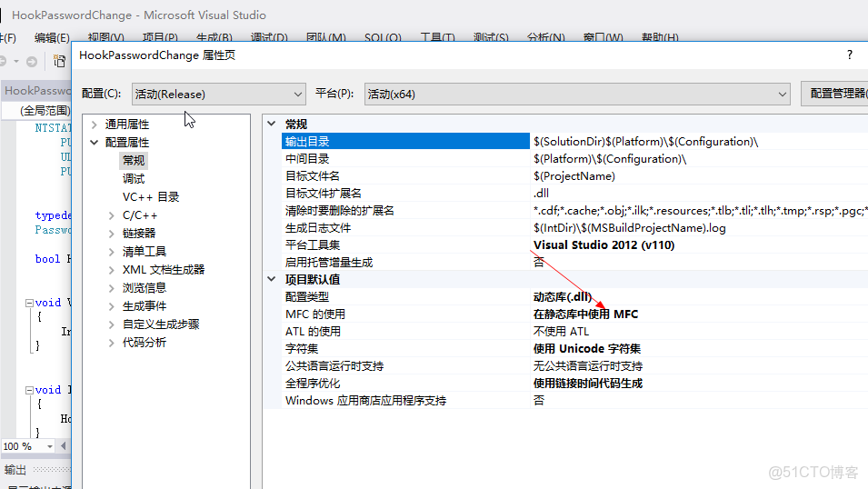The width and height of the screenshot is (868, 489).
Task: Select VC++ 目录 in the tree
Action: tap(151, 197)
